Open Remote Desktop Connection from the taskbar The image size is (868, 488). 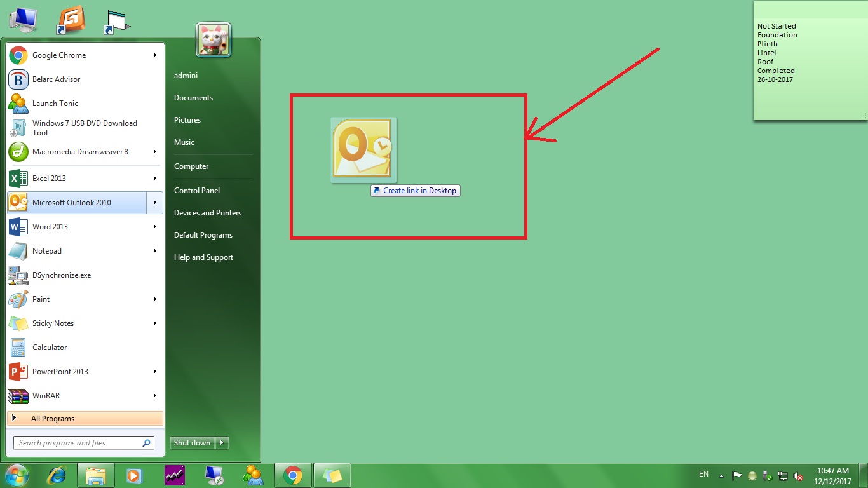[x=213, y=475]
